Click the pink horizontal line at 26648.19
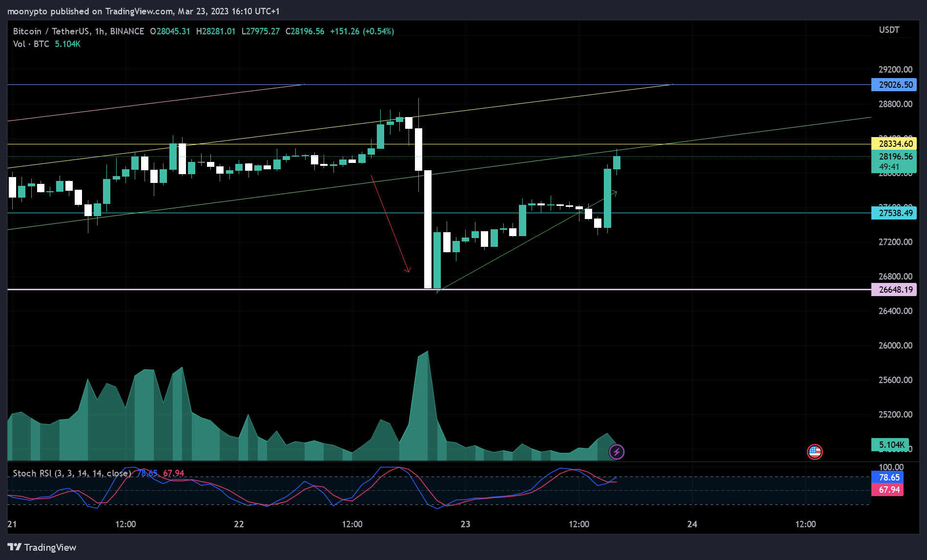The height and width of the screenshot is (560, 927). (439, 290)
